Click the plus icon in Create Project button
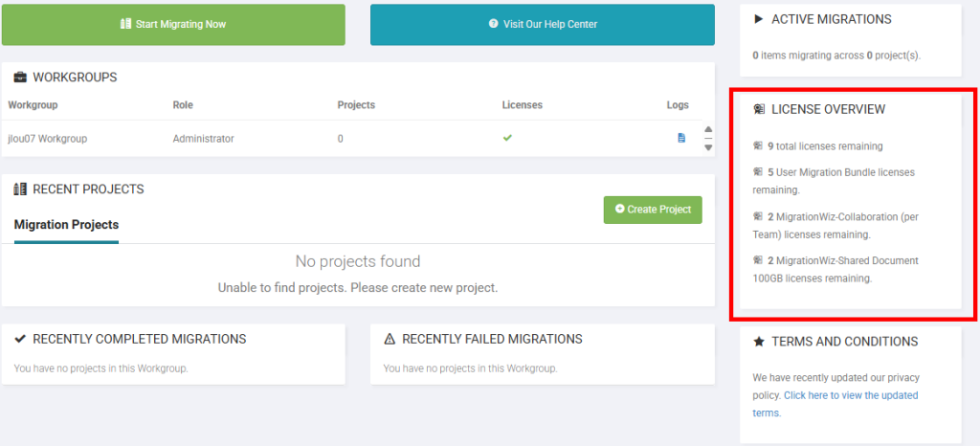The width and height of the screenshot is (980, 446). (619, 209)
